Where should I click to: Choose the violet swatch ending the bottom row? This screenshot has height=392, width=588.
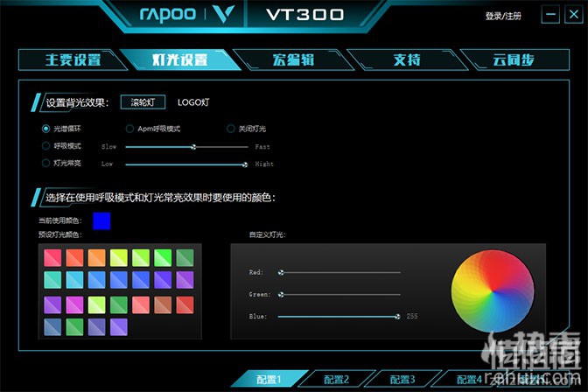[119, 327]
